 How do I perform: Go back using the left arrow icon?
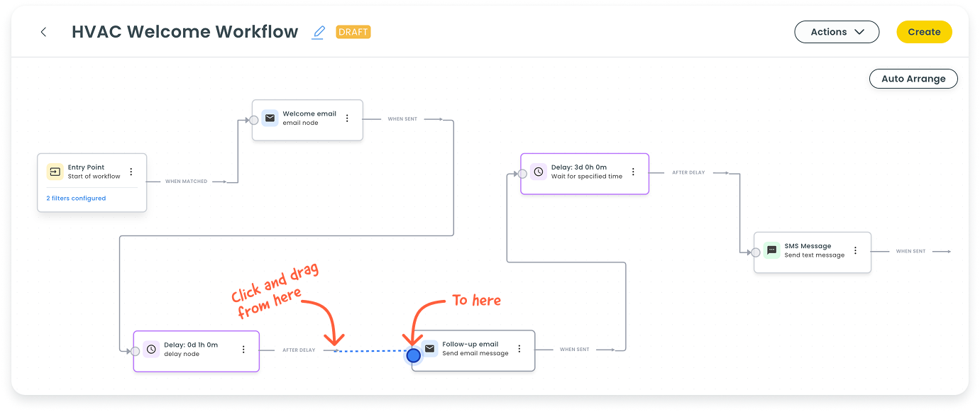(43, 32)
